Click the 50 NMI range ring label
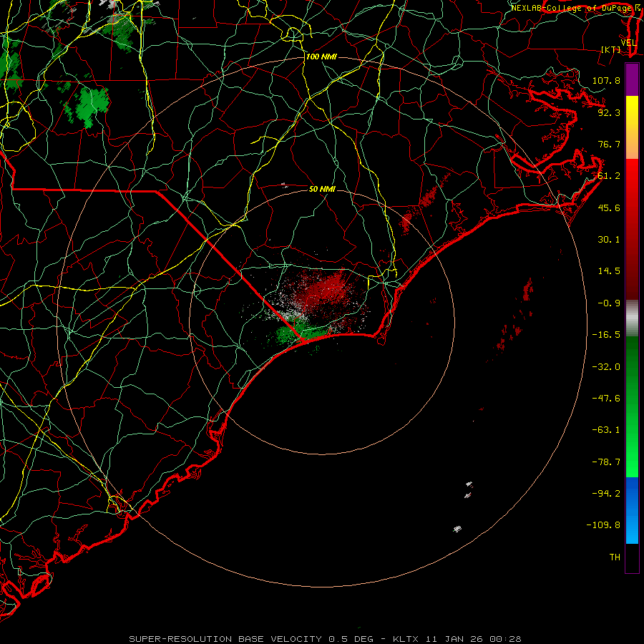Viewport: 644px width, 644px height. tap(322, 190)
